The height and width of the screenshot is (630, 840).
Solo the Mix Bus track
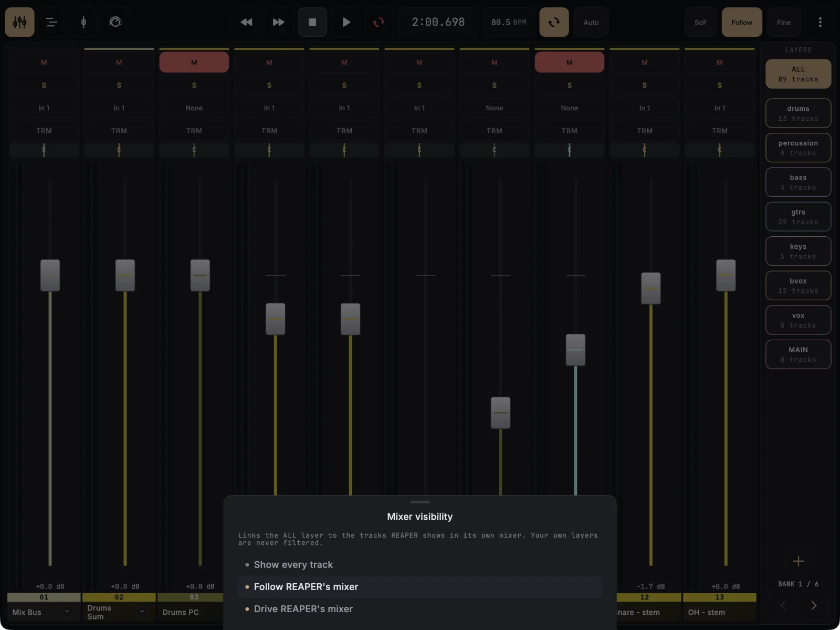tap(44, 85)
